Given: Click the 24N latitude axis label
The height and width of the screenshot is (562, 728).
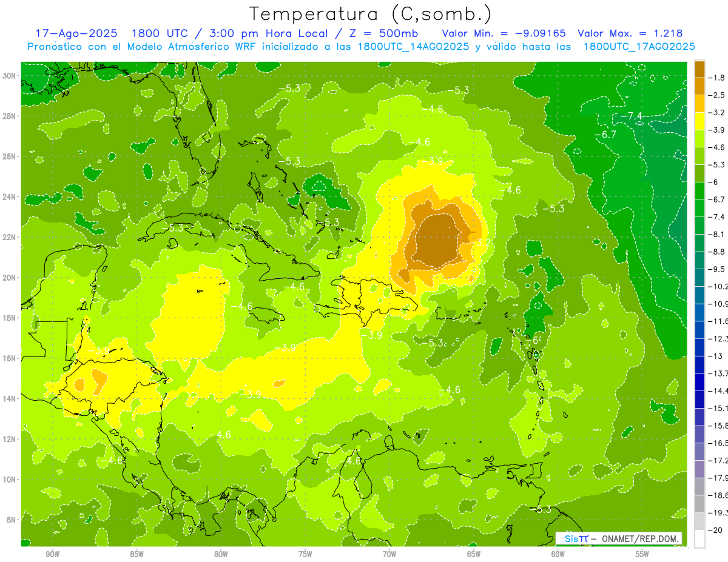Looking at the screenshot, I should (9, 197).
